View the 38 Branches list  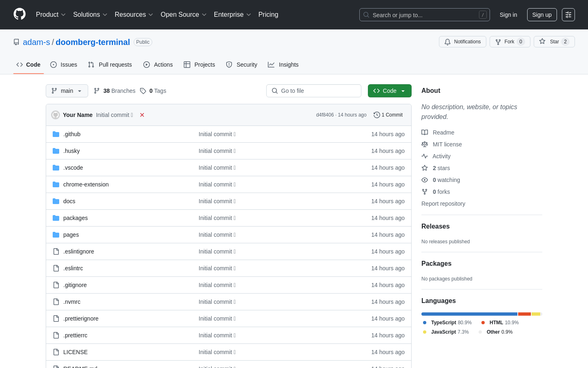pos(115,91)
